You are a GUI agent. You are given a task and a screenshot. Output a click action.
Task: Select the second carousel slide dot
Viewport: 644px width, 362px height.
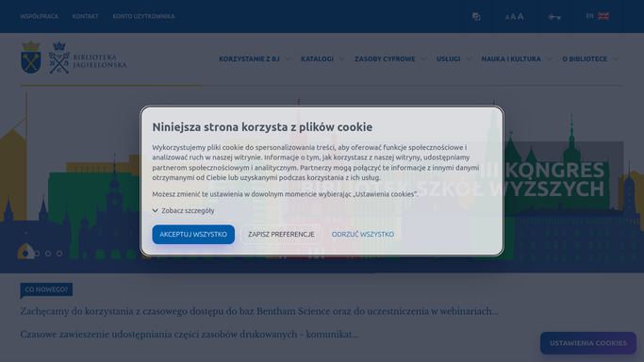[x=37, y=254]
